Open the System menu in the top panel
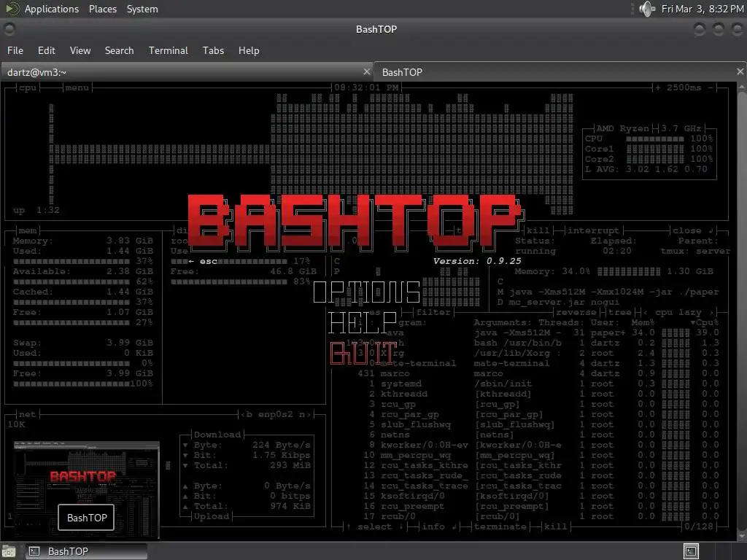The image size is (747, 560). [x=142, y=9]
